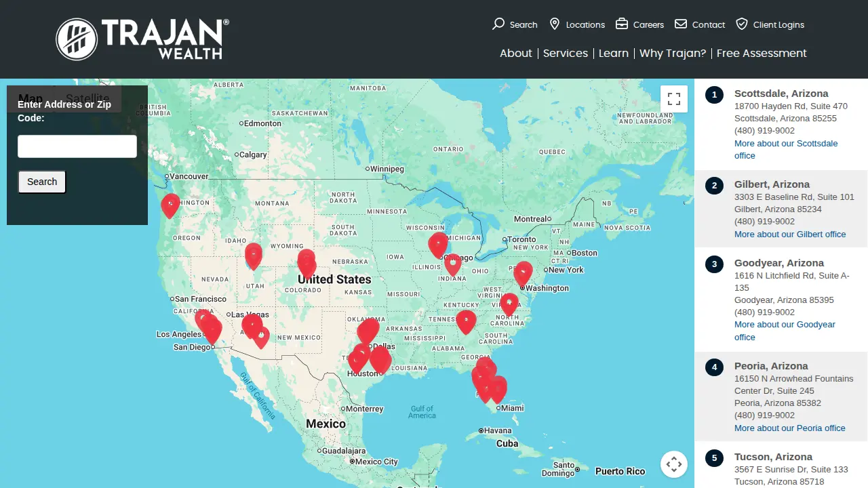Open More about our Peoria office

tap(790, 428)
